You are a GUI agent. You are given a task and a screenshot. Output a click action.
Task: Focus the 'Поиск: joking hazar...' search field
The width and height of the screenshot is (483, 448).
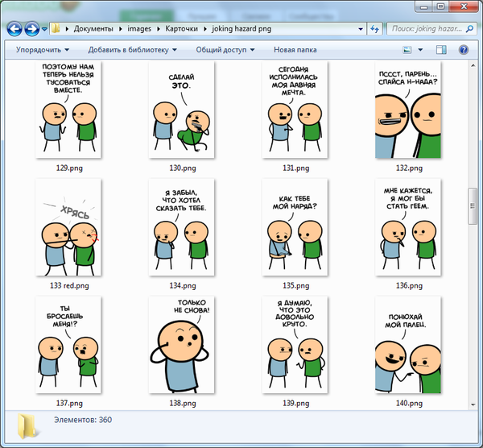[427, 29]
